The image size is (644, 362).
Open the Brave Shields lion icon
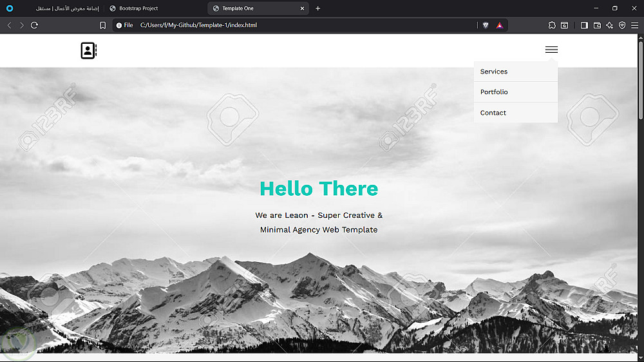click(x=486, y=25)
